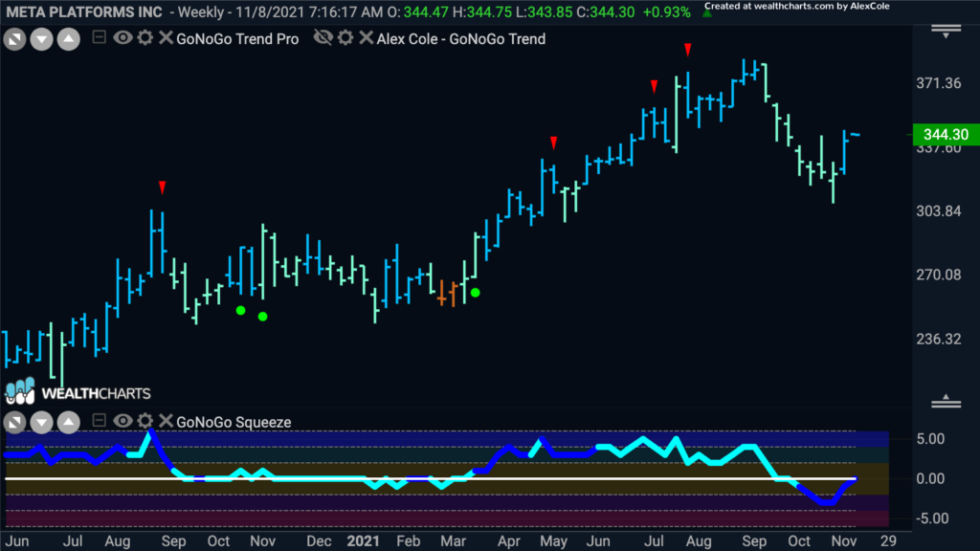980x551 pixels.
Task: Click the Alex Cole - GoNoGo Trend label
Action: [x=461, y=38]
